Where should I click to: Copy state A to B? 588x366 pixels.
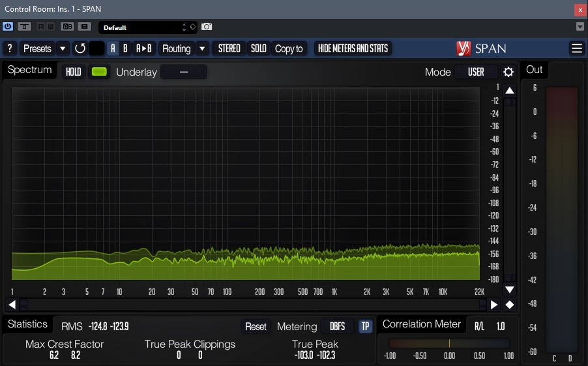click(143, 48)
